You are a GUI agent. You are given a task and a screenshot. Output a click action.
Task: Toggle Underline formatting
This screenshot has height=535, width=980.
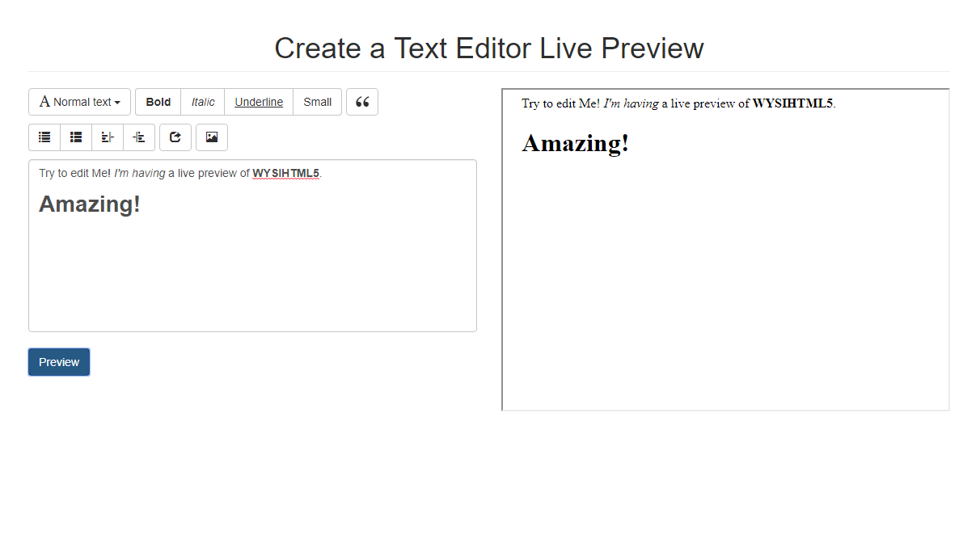258,102
